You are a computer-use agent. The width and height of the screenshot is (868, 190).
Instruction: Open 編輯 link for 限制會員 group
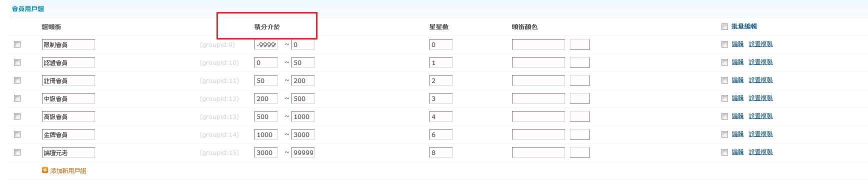tap(737, 44)
